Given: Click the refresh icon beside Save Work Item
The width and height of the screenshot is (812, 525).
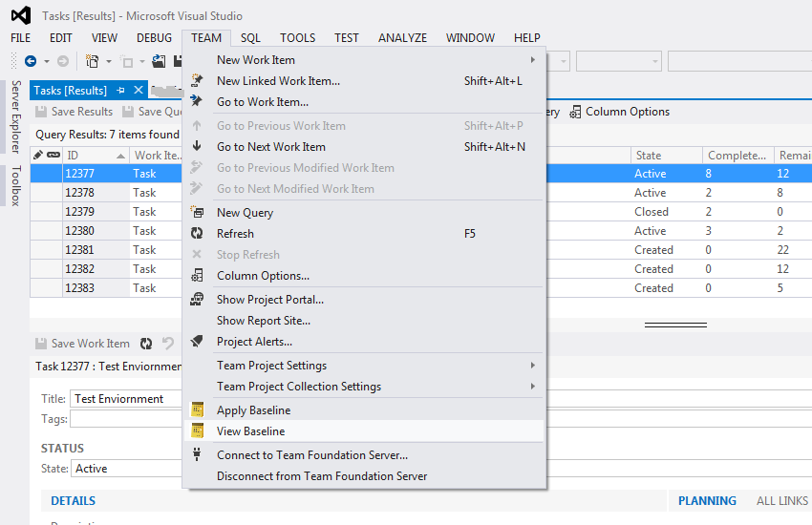Looking at the screenshot, I should (x=146, y=344).
